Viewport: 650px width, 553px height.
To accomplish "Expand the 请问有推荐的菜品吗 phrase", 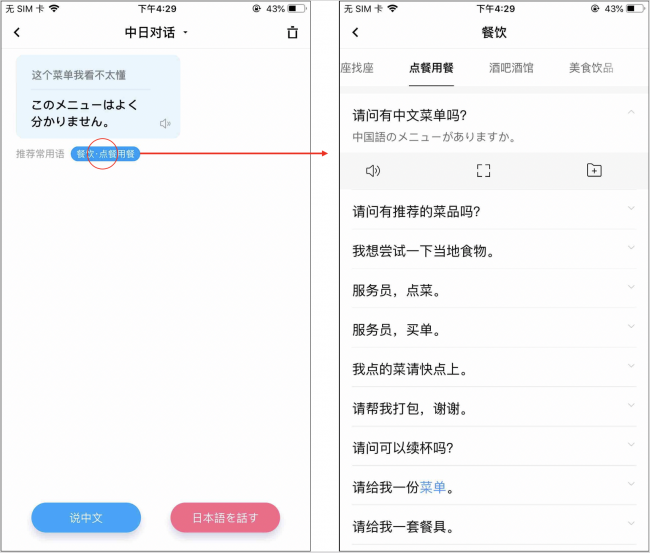I will tap(630, 210).
